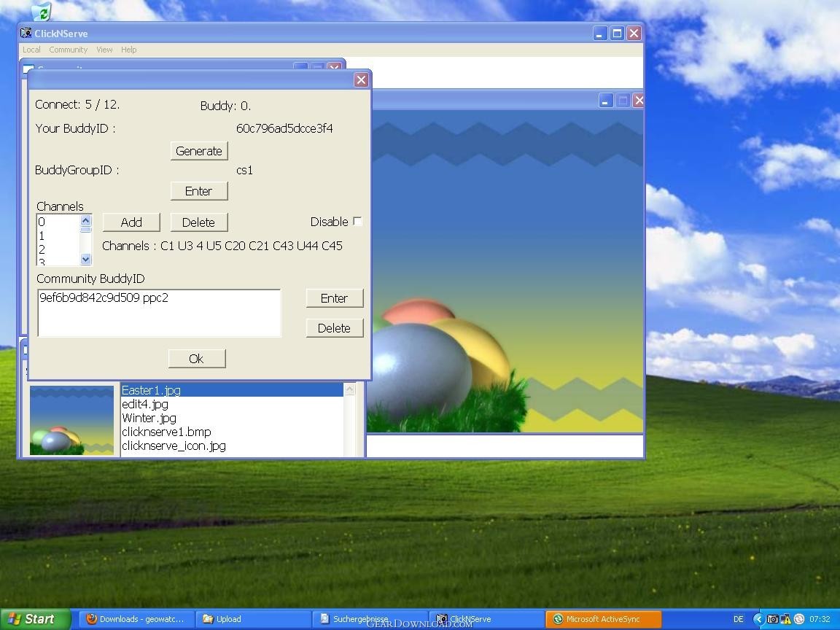The height and width of the screenshot is (630, 840).
Task: Click the Community BuddyID text field
Action: tap(159, 313)
